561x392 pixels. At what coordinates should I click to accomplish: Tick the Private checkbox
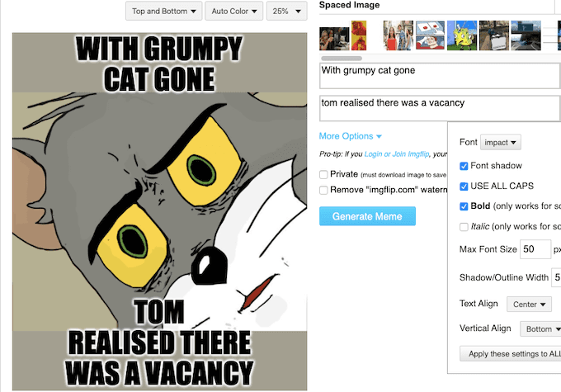pyautogui.click(x=323, y=174)
